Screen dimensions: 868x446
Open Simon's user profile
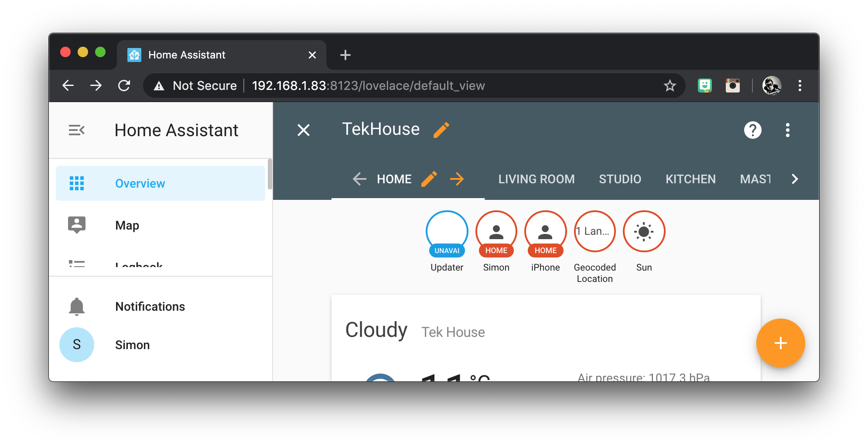(x=161, y=345)
